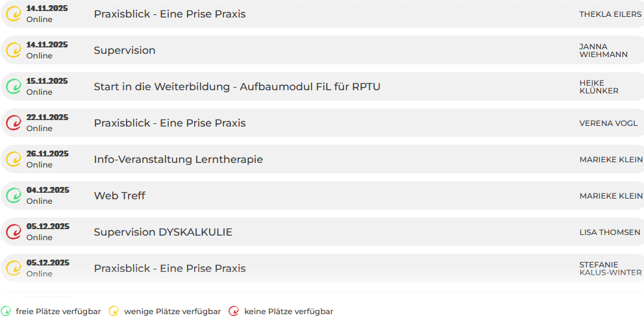Click yellow status icon for 14.11.2025 Praxisblick

pos(14,14)
